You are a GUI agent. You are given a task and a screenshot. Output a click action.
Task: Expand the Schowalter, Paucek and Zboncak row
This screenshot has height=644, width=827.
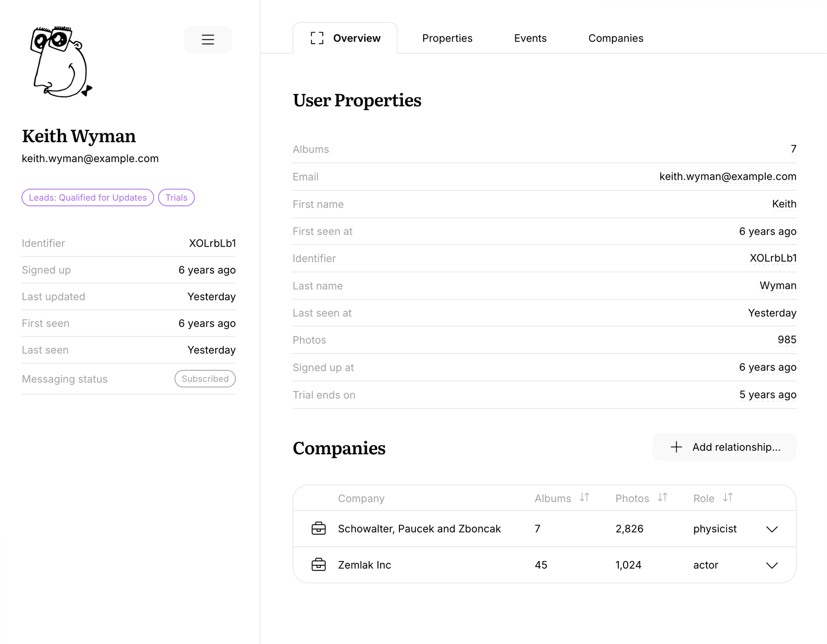771,529
